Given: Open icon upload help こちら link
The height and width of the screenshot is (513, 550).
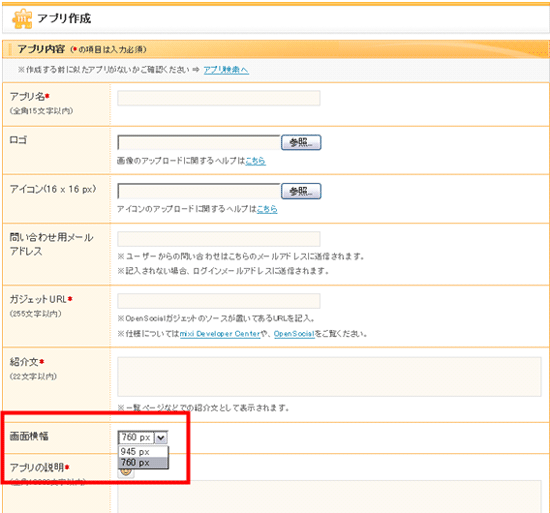Looking at the screenshot, I should point(267,209).
